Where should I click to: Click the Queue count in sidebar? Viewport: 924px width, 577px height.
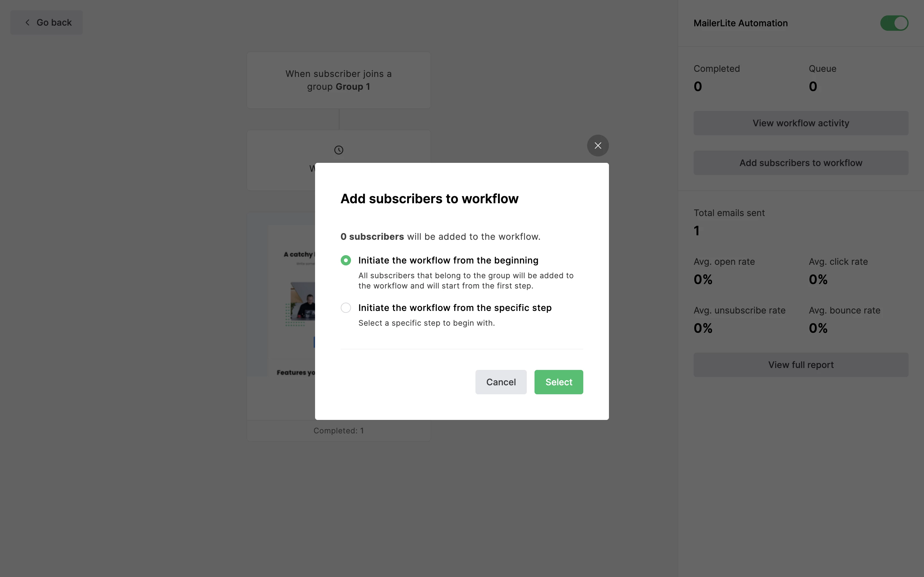[x=813, y=86]
